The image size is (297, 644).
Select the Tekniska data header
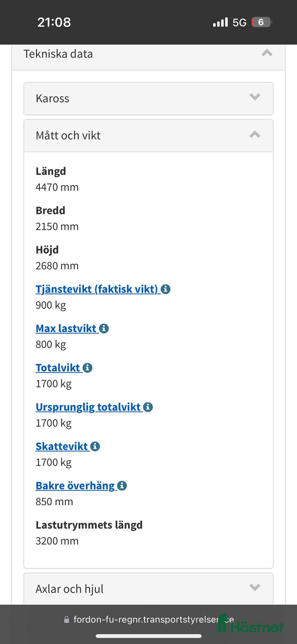(x=59, y=54)
